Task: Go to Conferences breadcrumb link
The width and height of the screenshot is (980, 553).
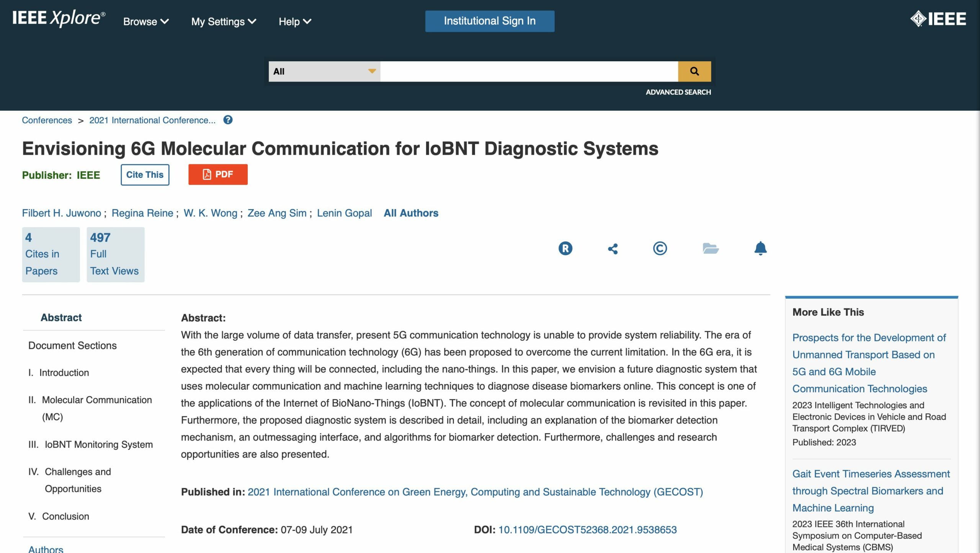Action: [47, 120]
